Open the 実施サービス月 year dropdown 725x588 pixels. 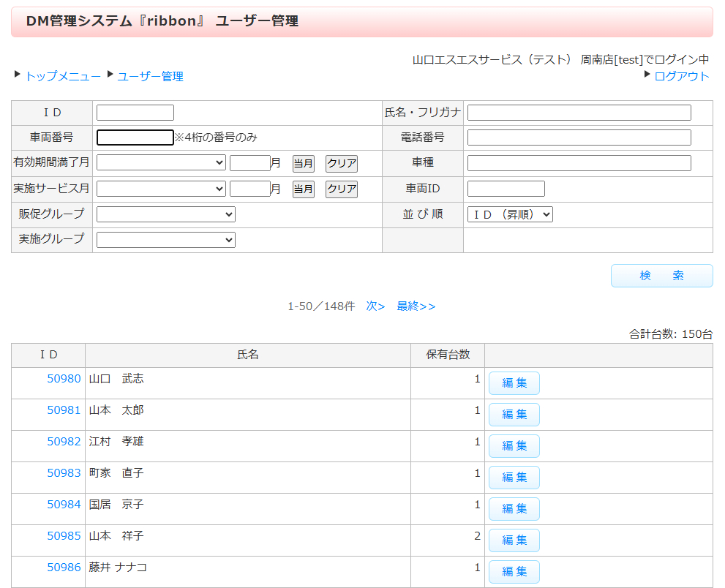[x=161, y=189]
